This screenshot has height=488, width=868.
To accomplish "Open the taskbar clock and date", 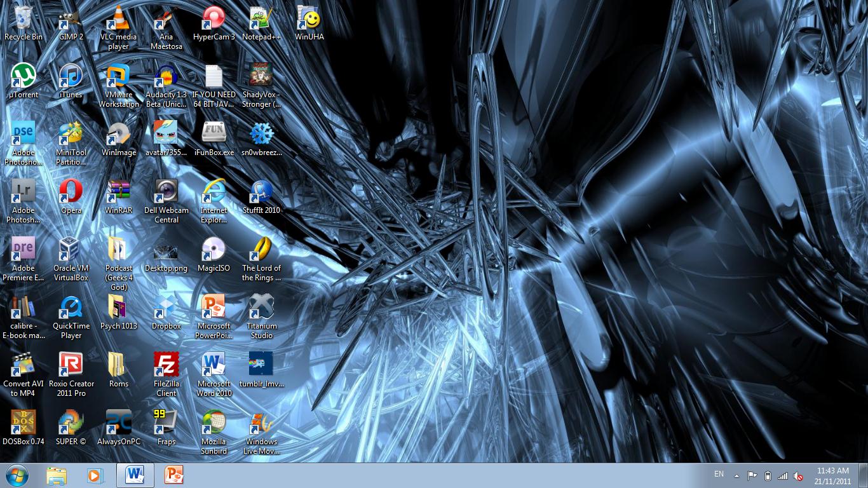I will pos(833,476).
